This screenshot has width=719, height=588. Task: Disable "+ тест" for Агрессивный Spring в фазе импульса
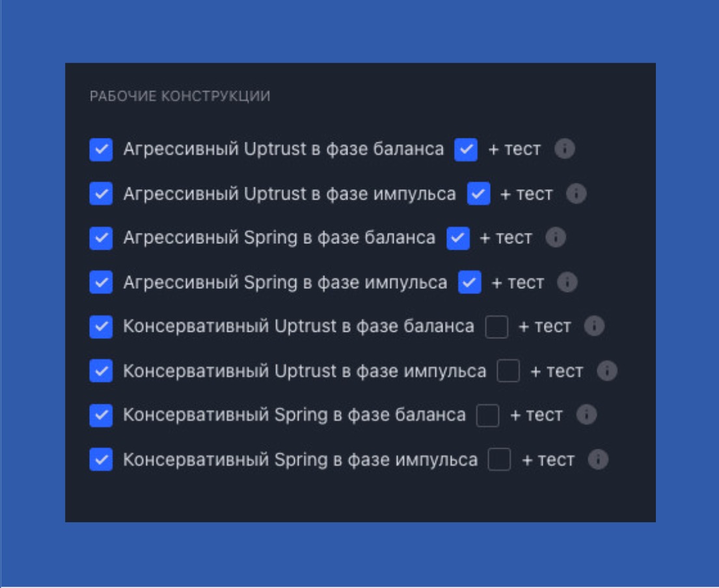coord(470,282)
